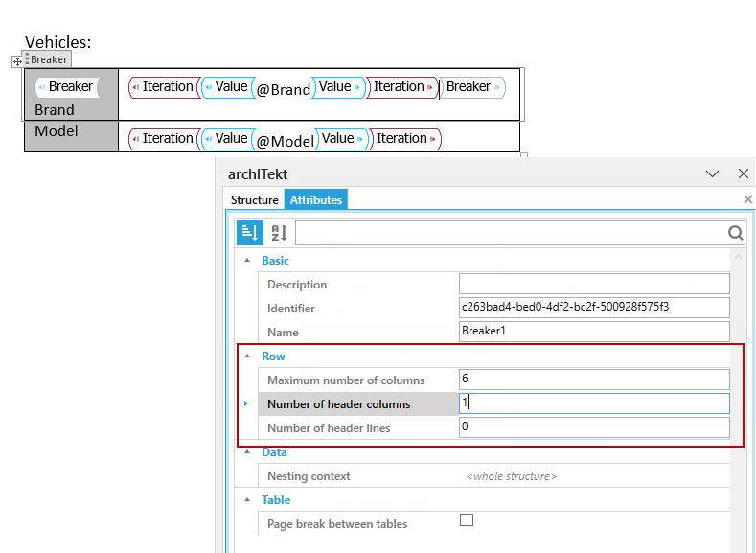Open the archITekt panel options chevron
The height and width of the screenshot is (553, 756).
(712, 173)
